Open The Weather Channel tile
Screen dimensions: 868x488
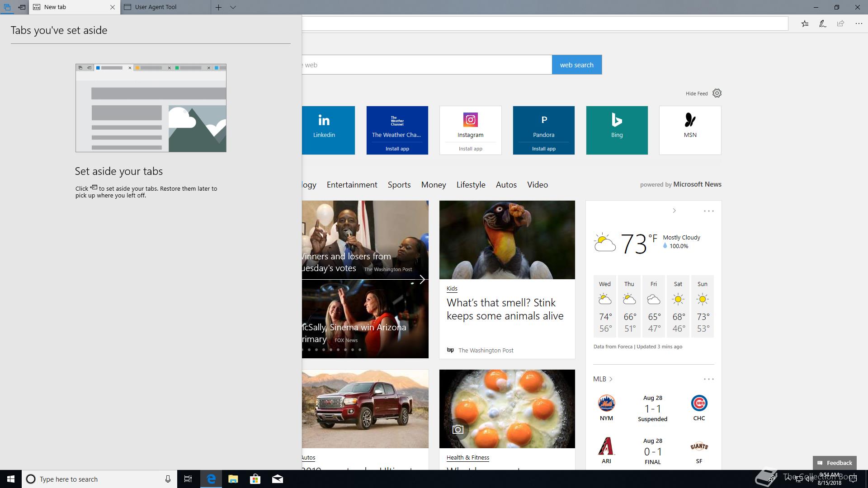[397, 124]
